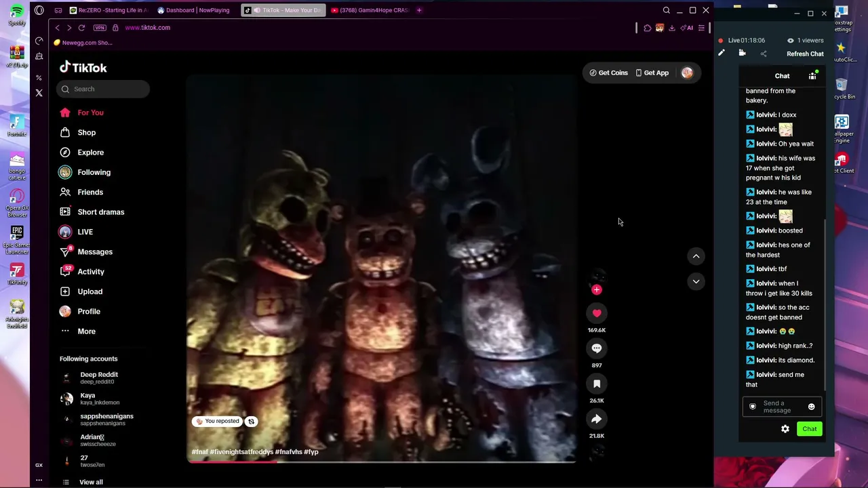Open chat settings gear

pos(785,429)
